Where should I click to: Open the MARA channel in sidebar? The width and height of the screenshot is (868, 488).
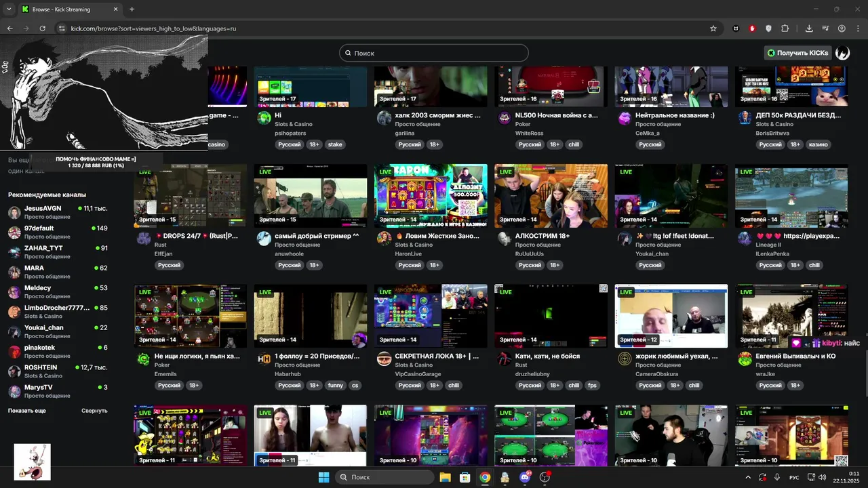[x=58, y=272]
